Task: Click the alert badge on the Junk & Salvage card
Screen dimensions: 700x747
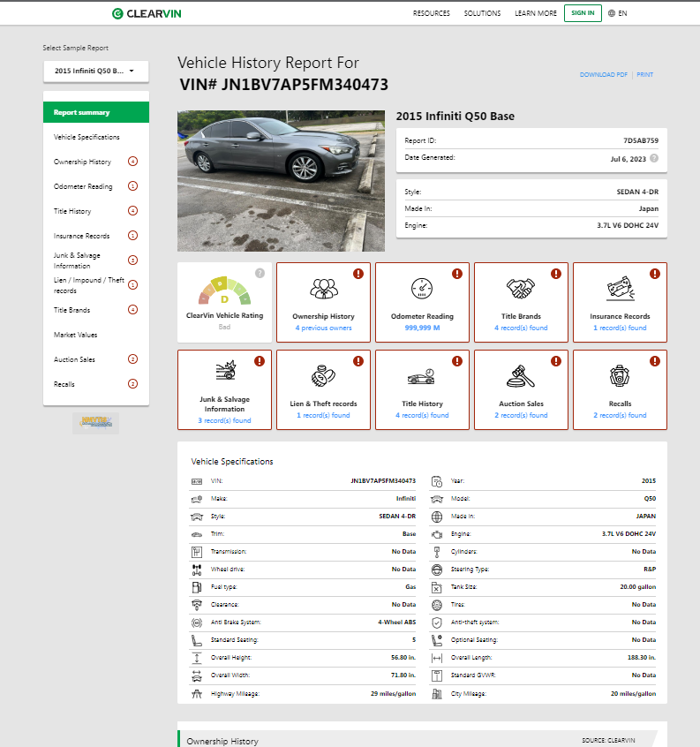Action: pyautogui.click(x=259, y=361)
